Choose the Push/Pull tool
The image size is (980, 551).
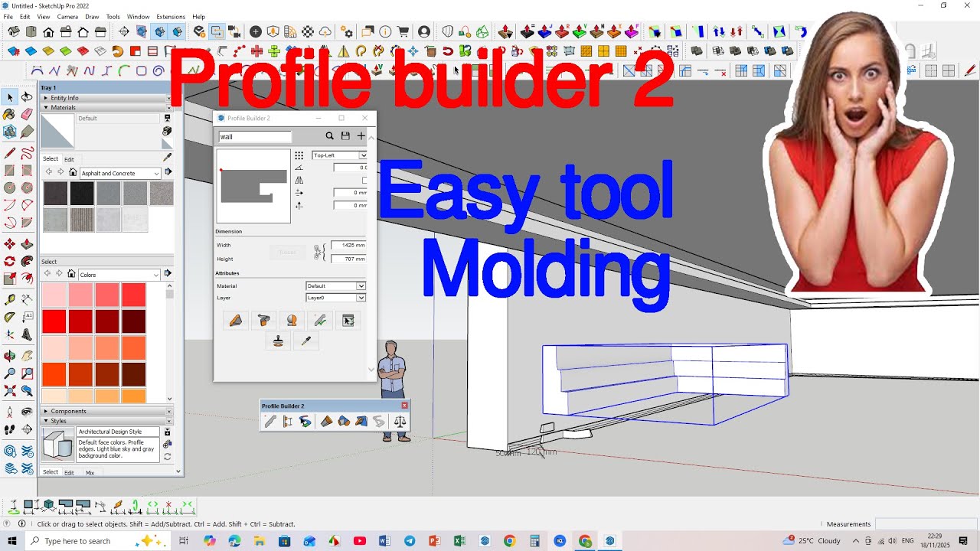(28, 244)
